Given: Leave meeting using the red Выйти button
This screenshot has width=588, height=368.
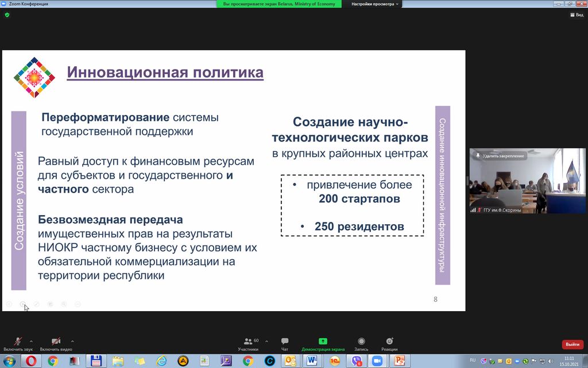Looking at the screenshot, I should coord(572,344).
